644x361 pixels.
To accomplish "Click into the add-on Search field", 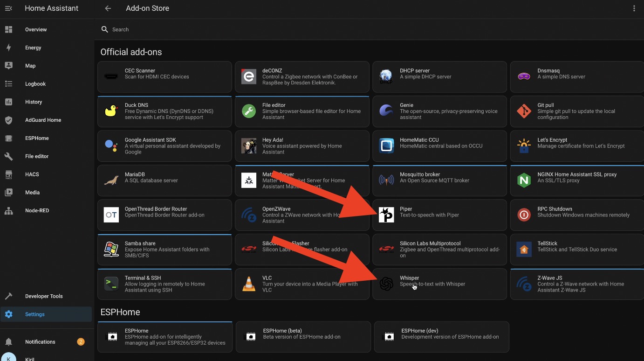I will [368, 29].
